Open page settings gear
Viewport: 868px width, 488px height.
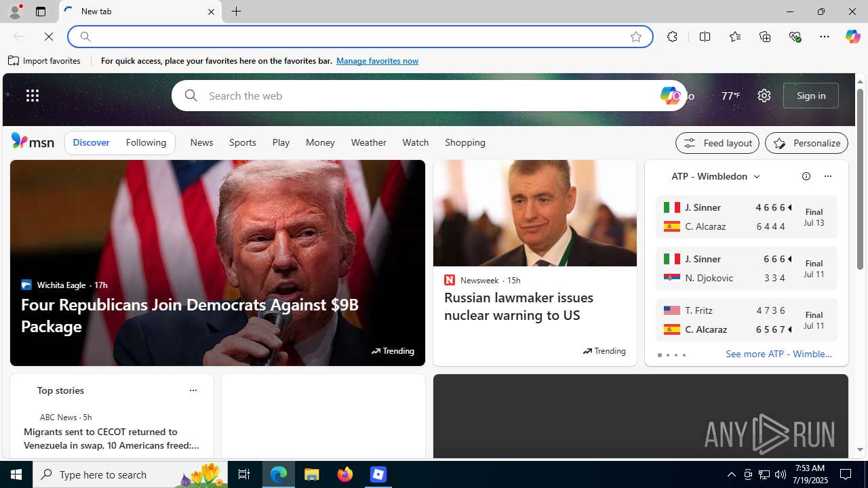coord(764,96)
